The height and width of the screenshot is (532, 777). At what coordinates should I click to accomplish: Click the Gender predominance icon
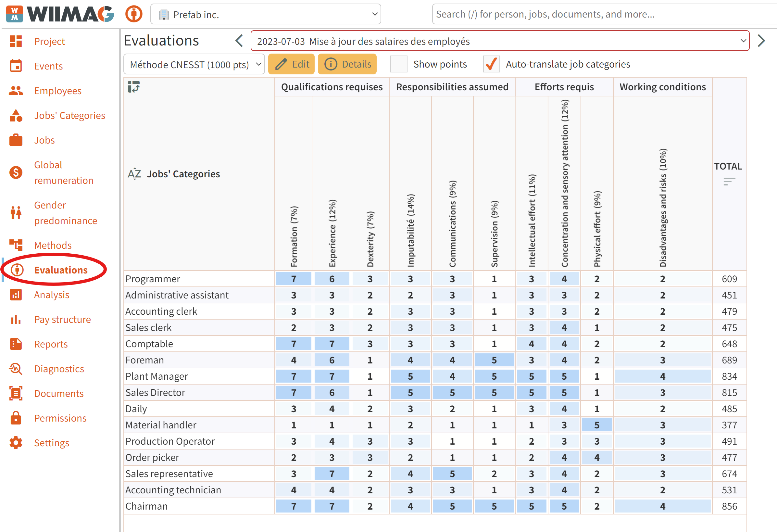pyautogui.click(x=16, y=213)
